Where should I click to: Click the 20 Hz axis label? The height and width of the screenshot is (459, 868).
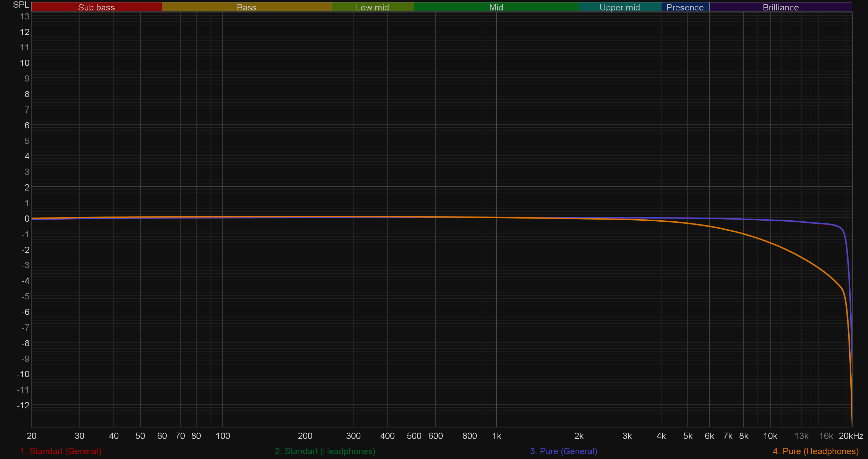click(x=31, y=436)
